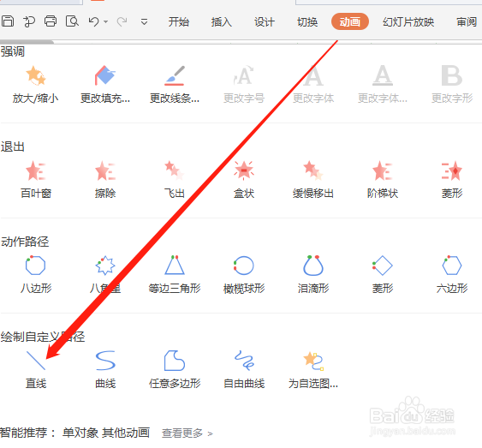
Task: Choose the 菱形 motion path
Action: (x=383, y=275)
